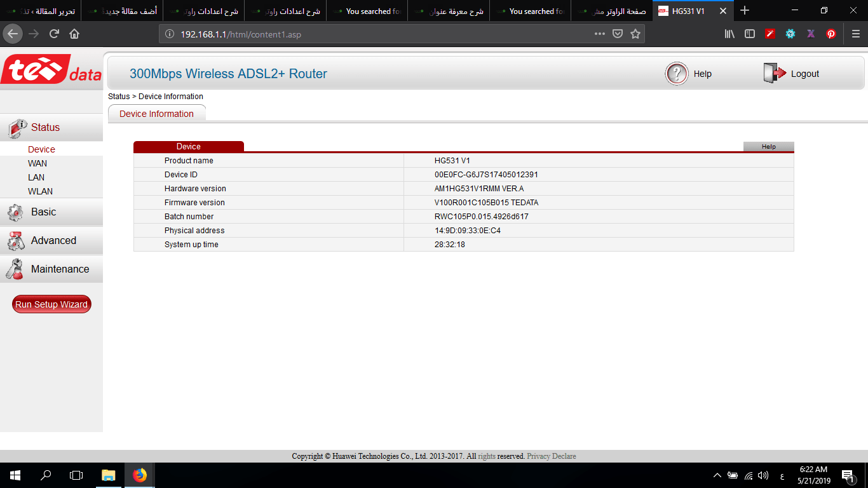Viewport: 868px width, 488px height.
Task: Click the taskbar clock and date
Action: (x=815, y=475)
